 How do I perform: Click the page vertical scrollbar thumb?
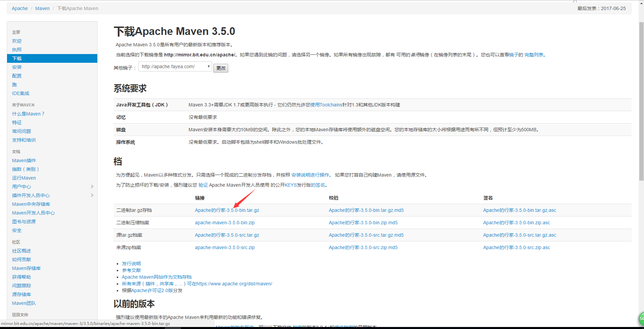[x=641, y=101]
